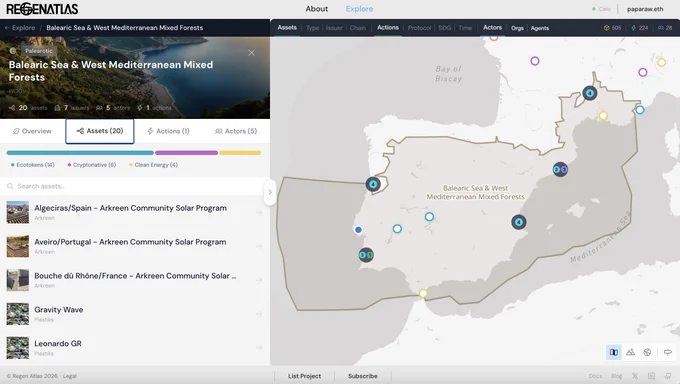This screenshot has width=680, height=384.
Task: Collapse the side panel with chevron handle
Action: click(x=270, y=192)
